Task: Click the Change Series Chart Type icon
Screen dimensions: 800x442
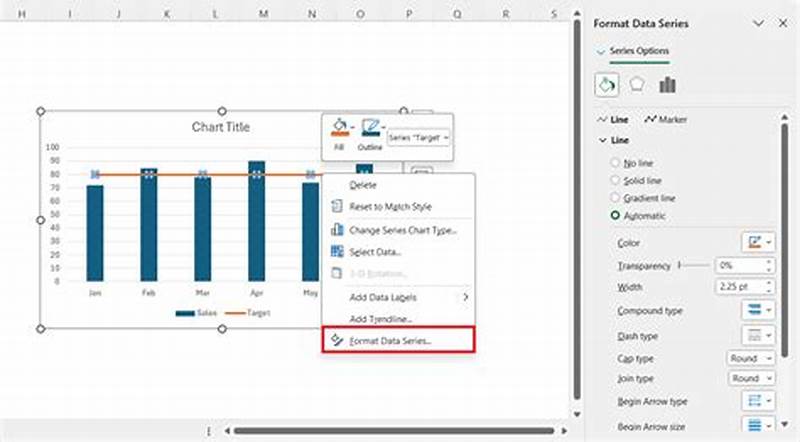Action: [x=337, y=230]
